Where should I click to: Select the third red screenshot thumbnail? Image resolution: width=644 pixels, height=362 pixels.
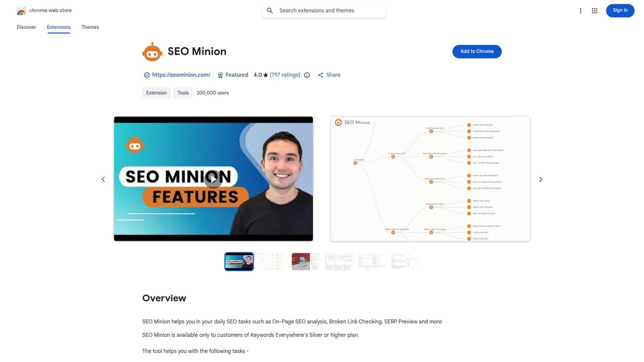305,261
